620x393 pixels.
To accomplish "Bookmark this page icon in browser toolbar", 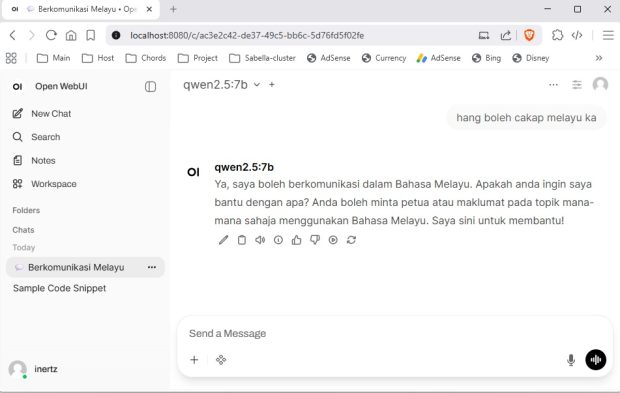I will point(91,36).
